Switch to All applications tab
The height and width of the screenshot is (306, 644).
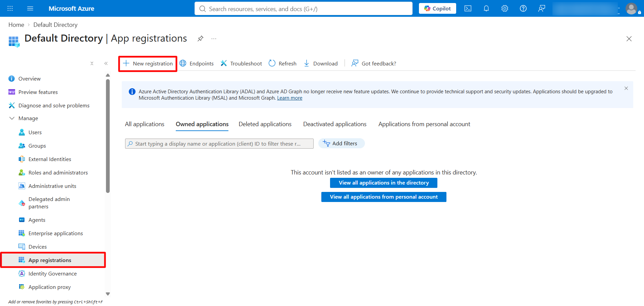[145, 124]
